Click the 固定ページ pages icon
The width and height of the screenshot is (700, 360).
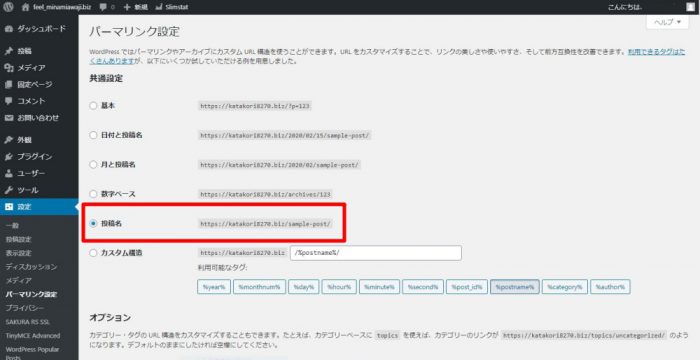pyautogui.click(x=8, y=84)
